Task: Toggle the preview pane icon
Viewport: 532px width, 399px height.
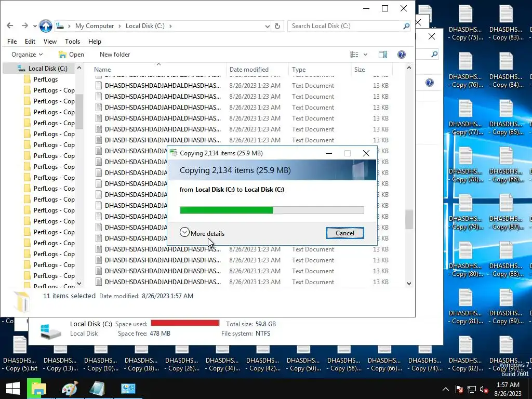Action: (383, 54)
